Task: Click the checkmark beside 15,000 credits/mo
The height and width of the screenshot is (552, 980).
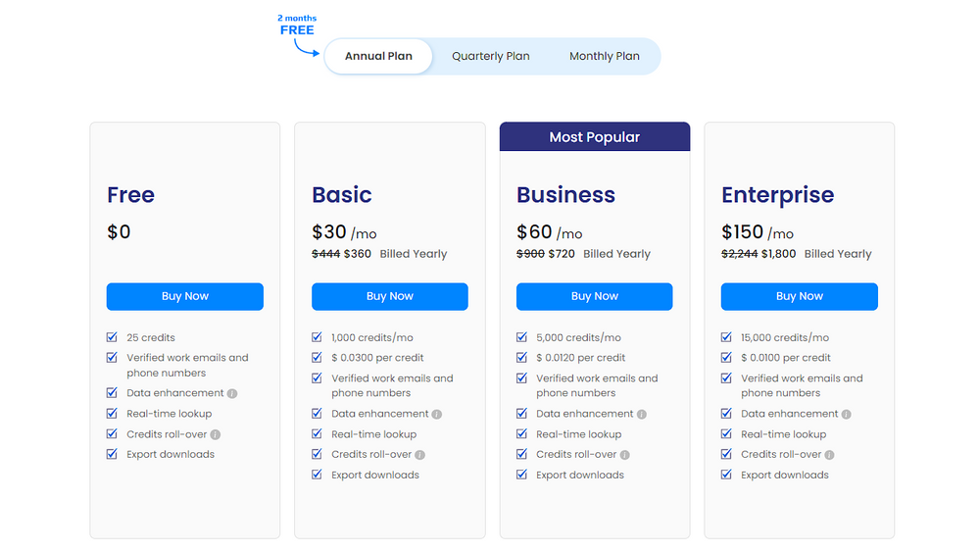Action: coord(726,337)
